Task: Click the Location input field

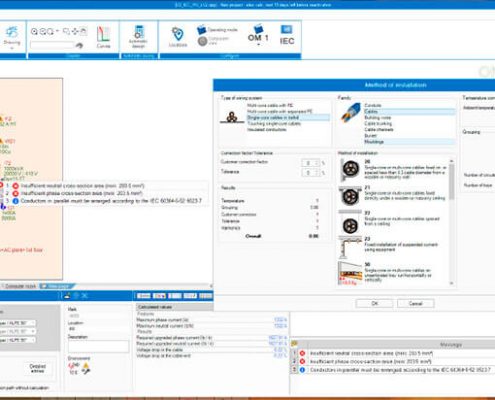Action: coord(98,329)
